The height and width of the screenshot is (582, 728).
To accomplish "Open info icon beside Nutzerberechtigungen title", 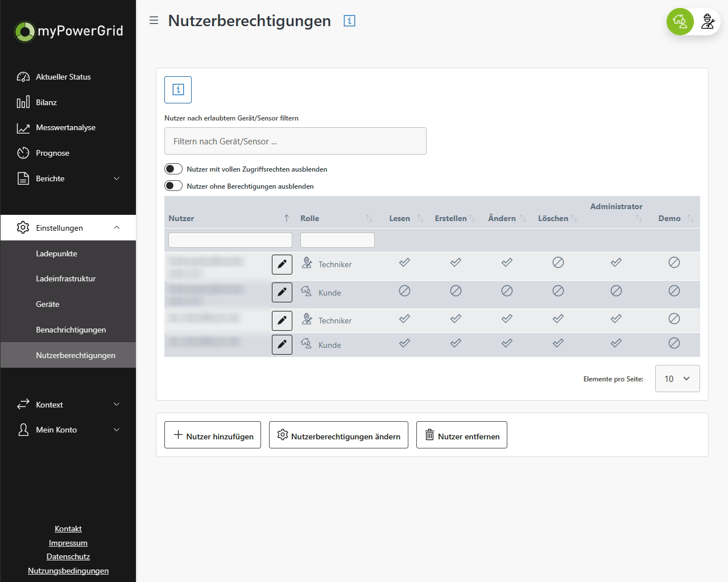I will click(x=350, y=21).
